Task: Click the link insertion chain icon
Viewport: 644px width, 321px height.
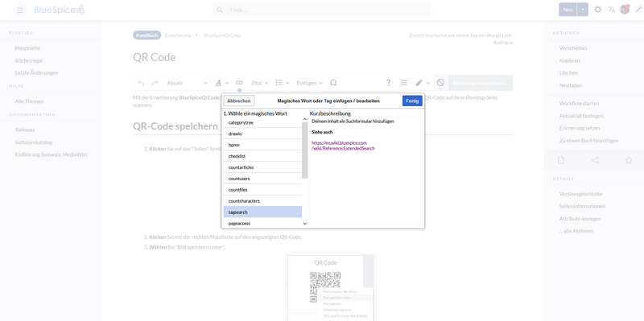Action: (x=239, y=83)
